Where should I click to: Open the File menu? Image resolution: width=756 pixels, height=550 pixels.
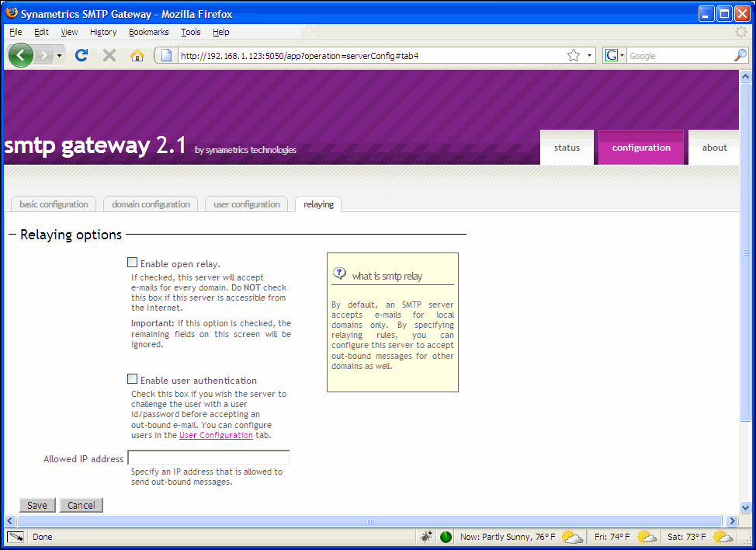tap(16, 32)
